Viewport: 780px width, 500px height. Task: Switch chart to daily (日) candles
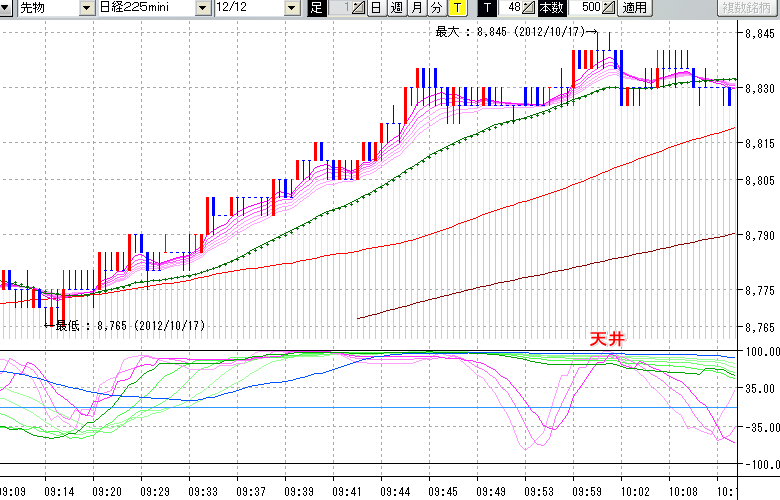[x=376, y=8]
